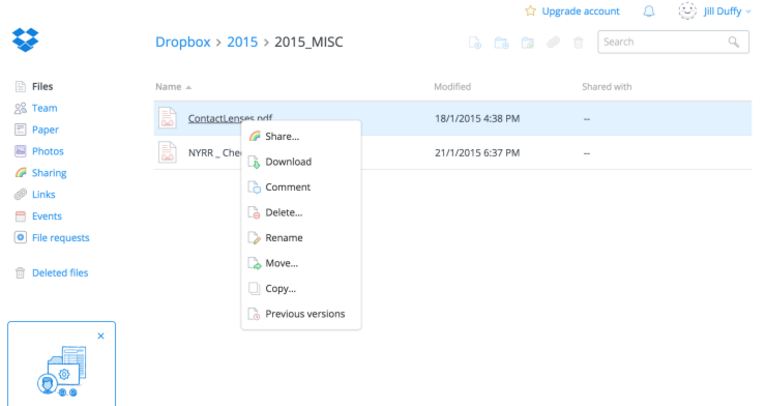Click the search magnifier icon
Viewport: 764px width, 406px height.
click(734, 42)
